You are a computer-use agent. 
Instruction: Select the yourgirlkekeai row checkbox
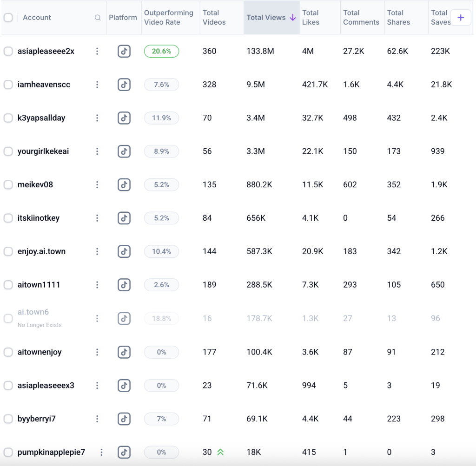pos(8,151)
